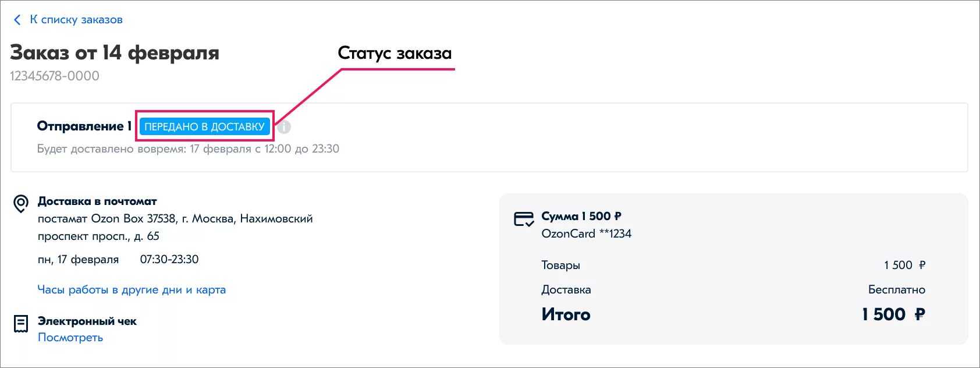Go back via 'К списку заказов' link
The image size is (980, 368).
tap(76, 20)
